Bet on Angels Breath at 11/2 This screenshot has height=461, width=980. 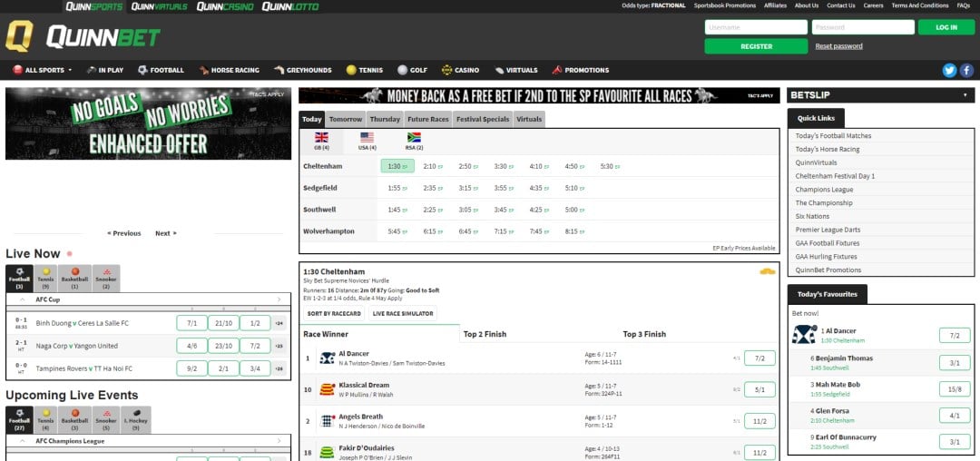pos(759,421)
